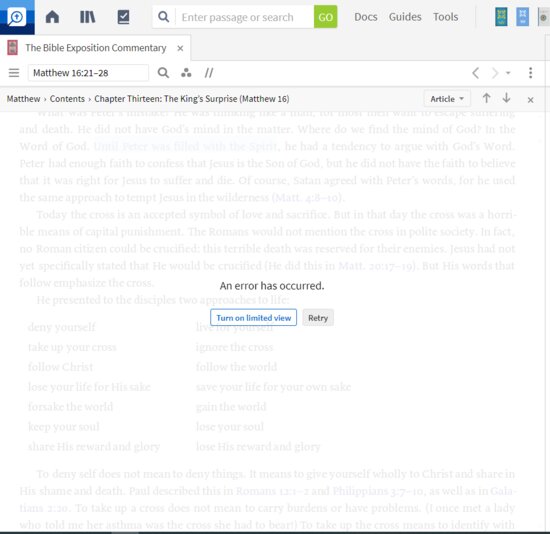The image size is (550, 534).
Task: Close The Bible Exposition Commentary tab
Action: click(x=180, y=48)
